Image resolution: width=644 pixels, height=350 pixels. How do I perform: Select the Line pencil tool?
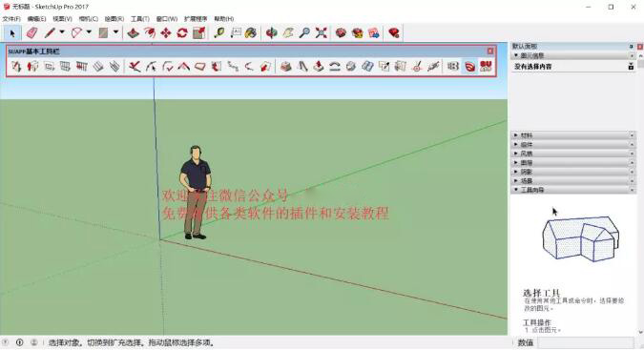click(50, 32)
